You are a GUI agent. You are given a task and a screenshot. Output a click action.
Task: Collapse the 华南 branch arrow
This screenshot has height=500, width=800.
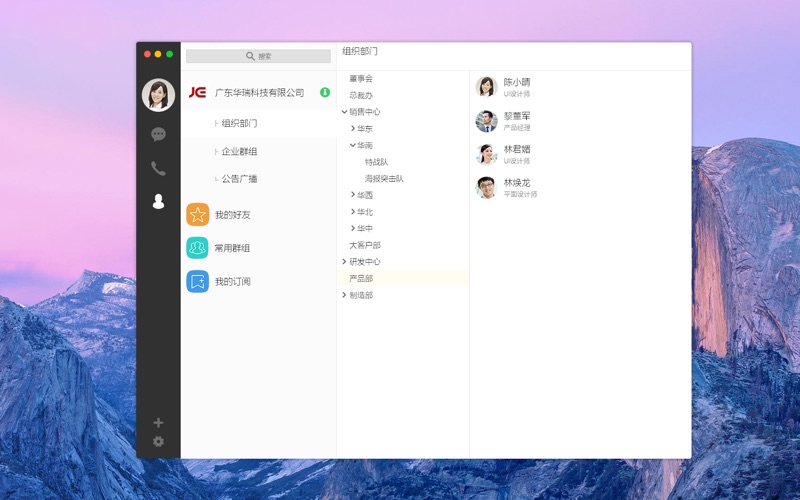point(352,145)
